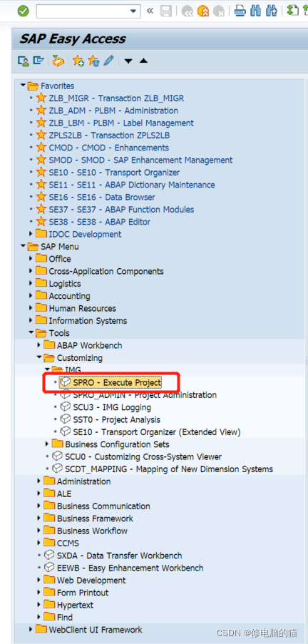
Task: Select ZPLS2LB - Transaction ZPLS2LB favorite
Action: (x=109, y=136)
